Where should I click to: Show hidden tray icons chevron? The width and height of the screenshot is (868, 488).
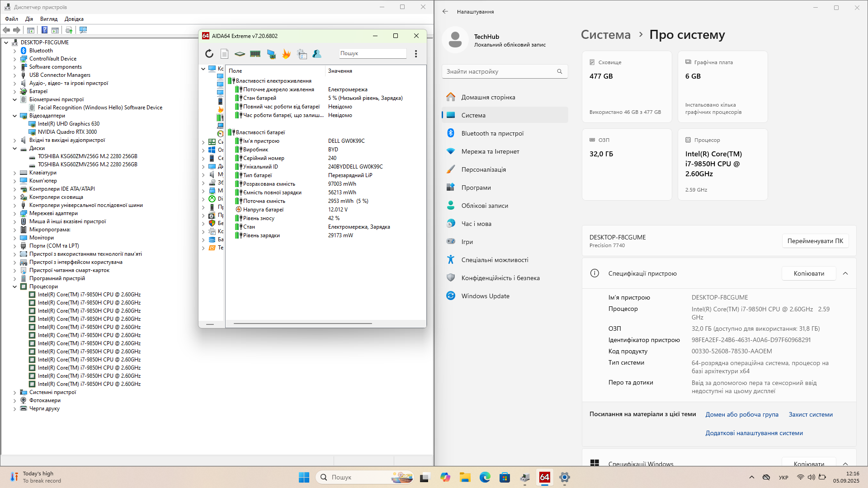[752, 477]
